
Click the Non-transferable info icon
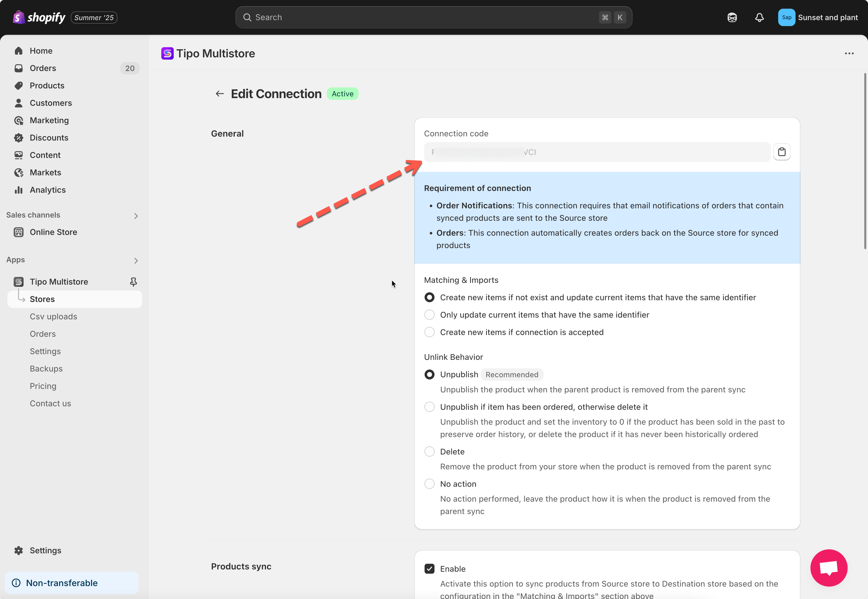(16, 583)
